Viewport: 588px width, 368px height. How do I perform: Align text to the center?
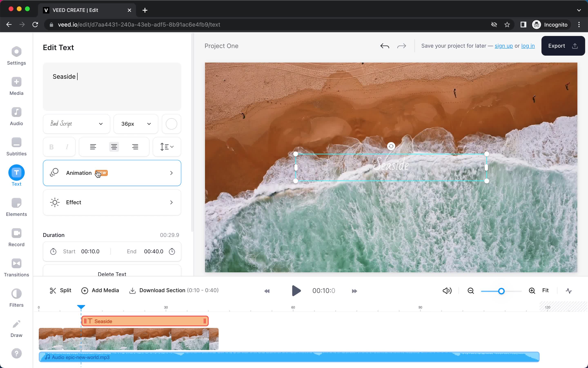pos(114,147)
